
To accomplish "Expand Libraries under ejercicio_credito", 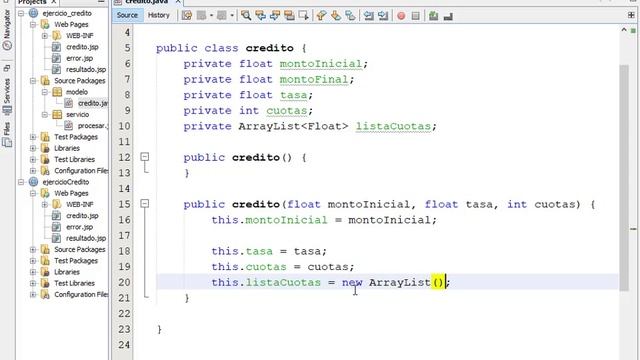I will coord(33,148).
